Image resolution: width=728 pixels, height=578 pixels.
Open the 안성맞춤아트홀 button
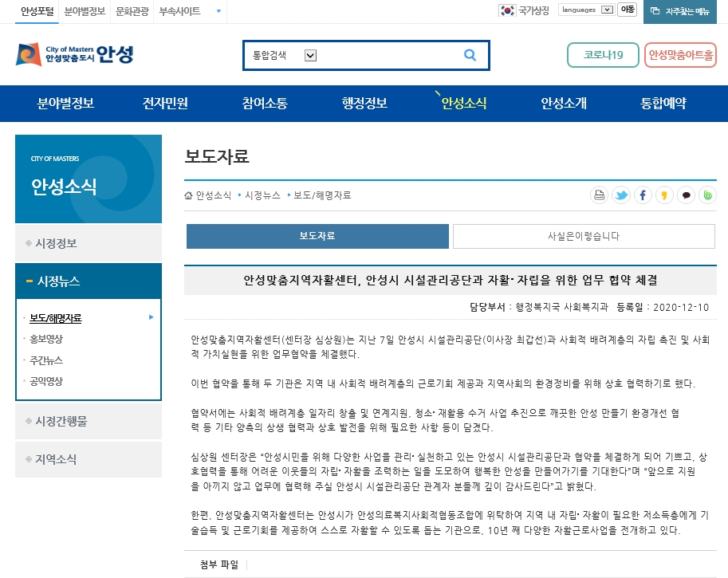(x=681, y=55)
